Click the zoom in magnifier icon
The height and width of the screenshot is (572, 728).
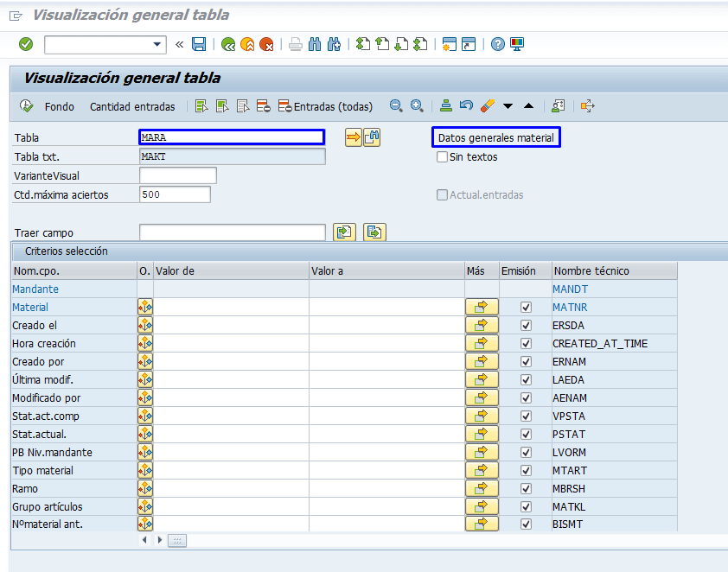(x=417, y=106)
